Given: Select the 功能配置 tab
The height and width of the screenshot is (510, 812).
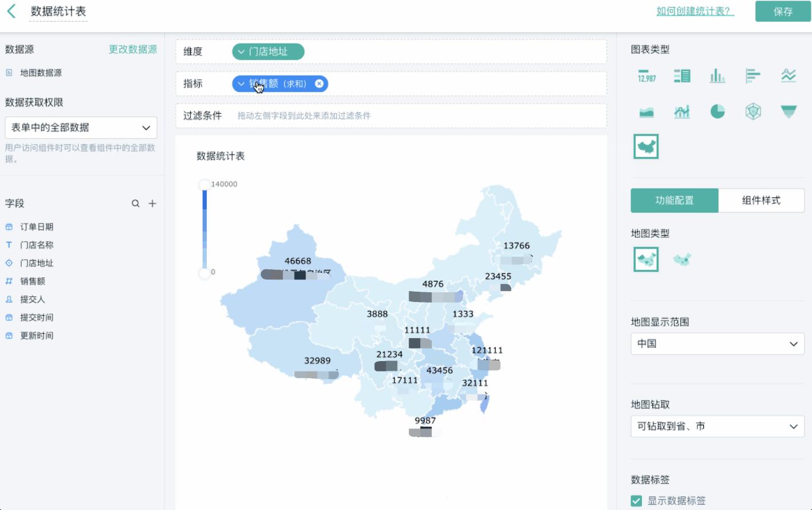Looking at the screenshot, I should click(674, 201).
